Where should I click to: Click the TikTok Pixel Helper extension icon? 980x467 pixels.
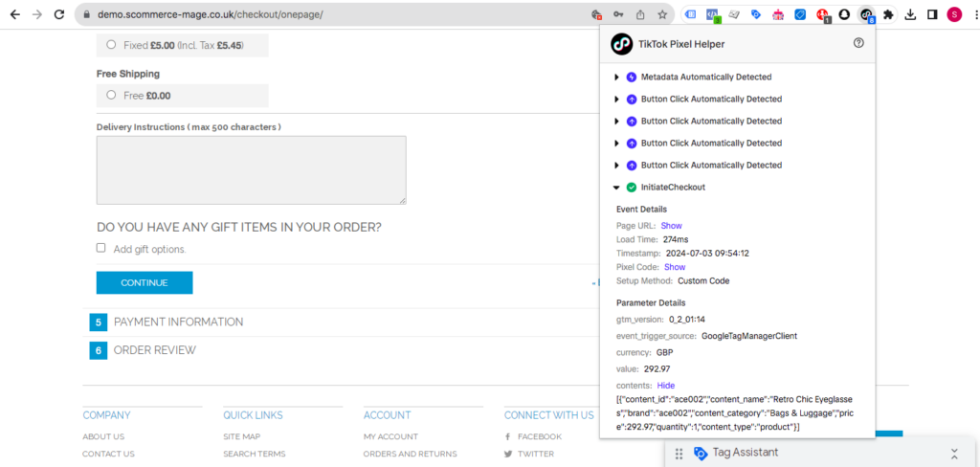tap(866, 14)
